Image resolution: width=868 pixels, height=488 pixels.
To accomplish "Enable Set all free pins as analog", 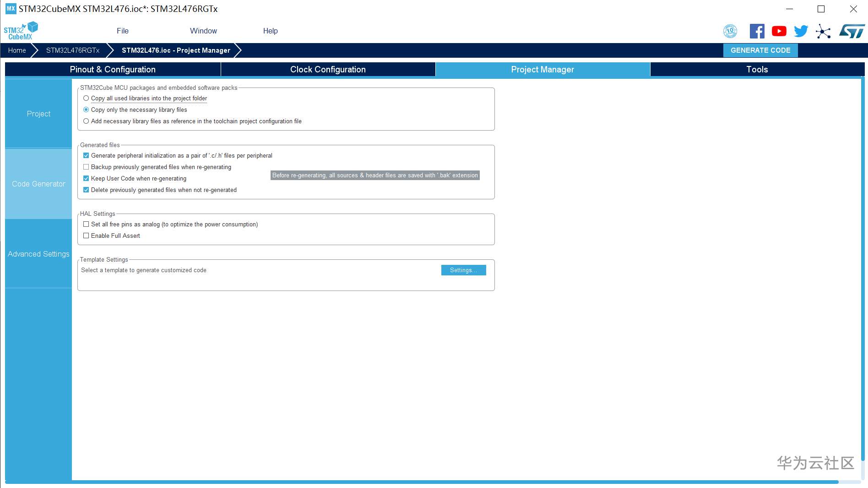I will [x=86, y=224].
